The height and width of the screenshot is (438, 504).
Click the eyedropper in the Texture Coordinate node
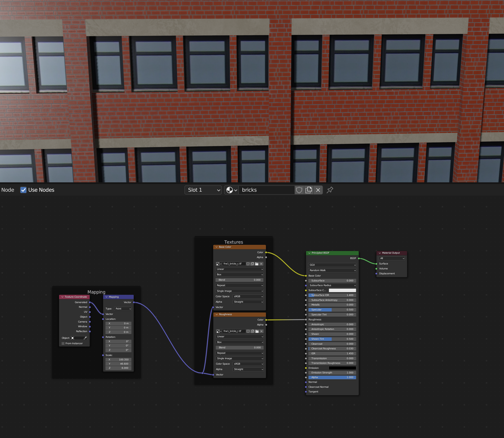(85, 338)
